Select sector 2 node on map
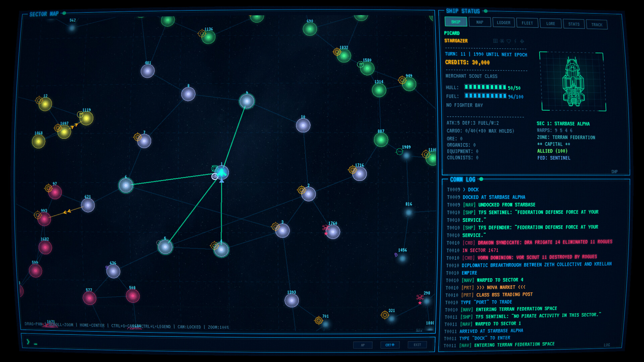Screen dimensions: 644x362 tap(308, 194)
